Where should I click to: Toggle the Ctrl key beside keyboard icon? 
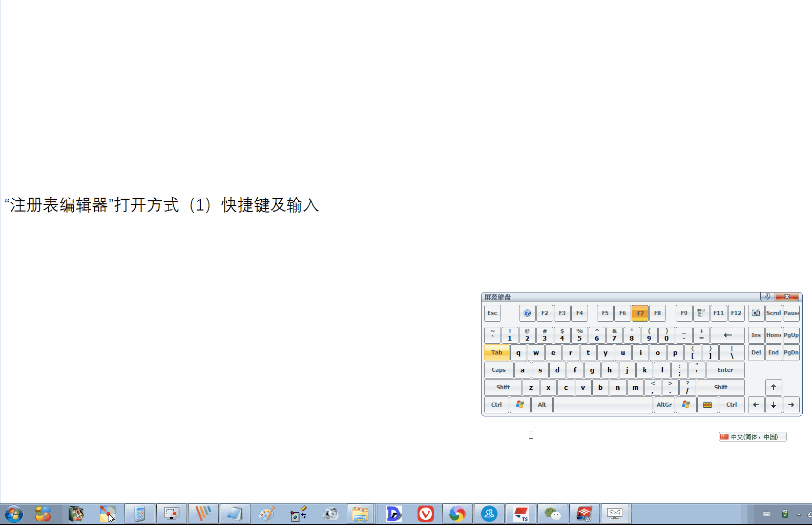tap(732, 405)
